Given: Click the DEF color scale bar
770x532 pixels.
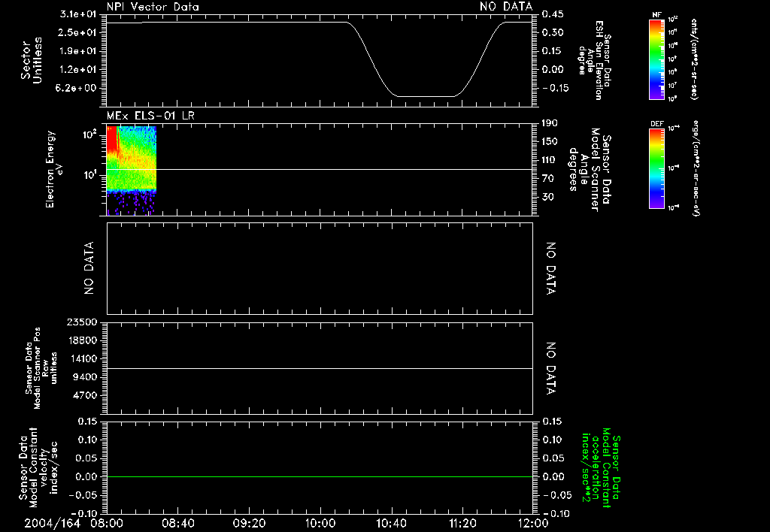Looking at the screenshot, I should pyautogui.click(x=656, y=168).
